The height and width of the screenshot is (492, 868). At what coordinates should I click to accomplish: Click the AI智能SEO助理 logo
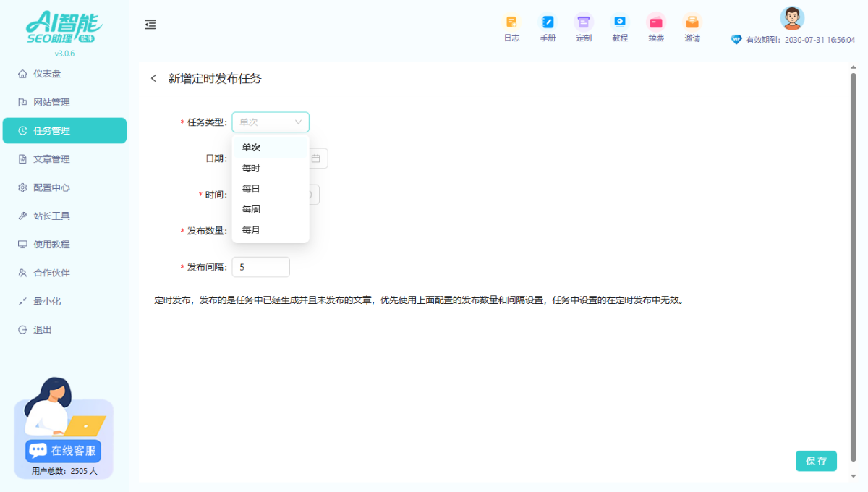click(64, 28)
